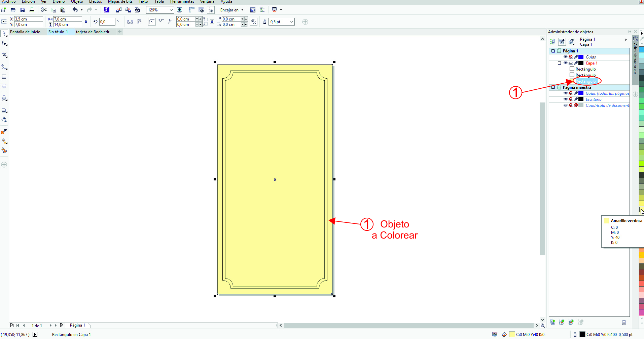Collapse the Capa 1 tree node
This screenshot has width=644, height=339.
pos(560,63)
